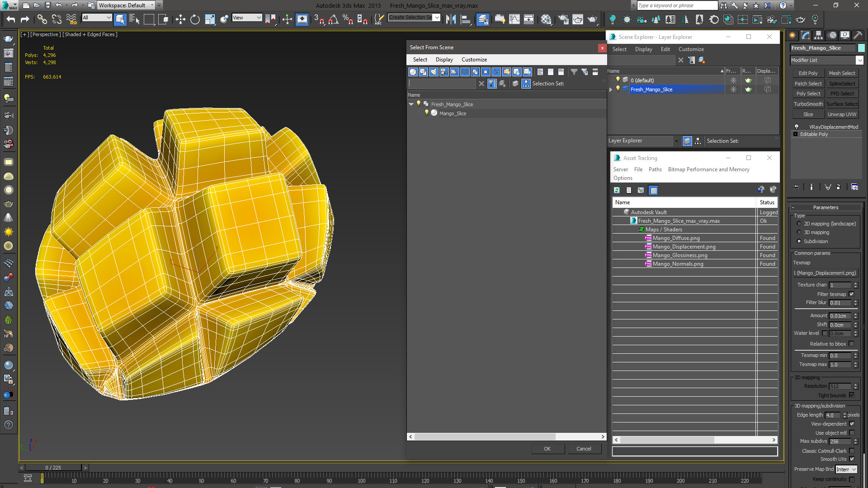Screen dimensions: 868x488
Task: Open the selection filter All dropdown
Action: [x=97, y=18]
